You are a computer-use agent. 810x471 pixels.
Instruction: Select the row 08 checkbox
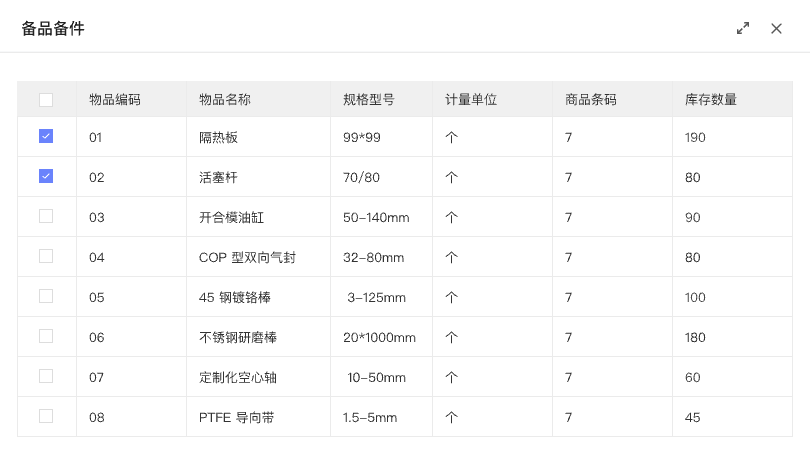point(46,416)
